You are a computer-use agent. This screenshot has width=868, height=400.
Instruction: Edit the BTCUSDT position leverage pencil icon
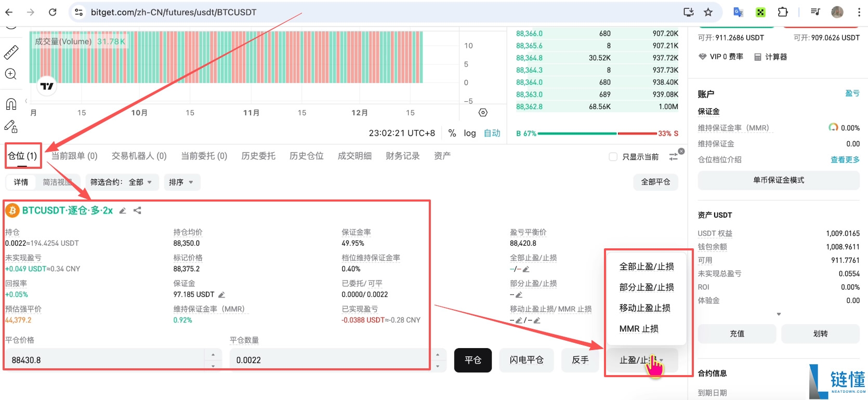coord(123,211)
